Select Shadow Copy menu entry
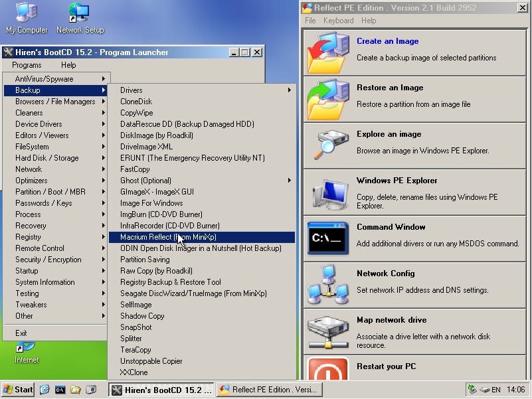This screenshot has width=532, height=399. point(202,316)
